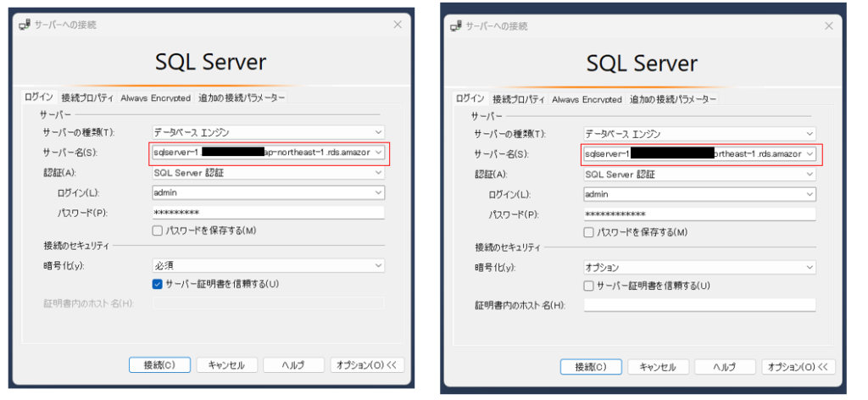Expand サーバー名 combo box in left dialog

(379, 153)
